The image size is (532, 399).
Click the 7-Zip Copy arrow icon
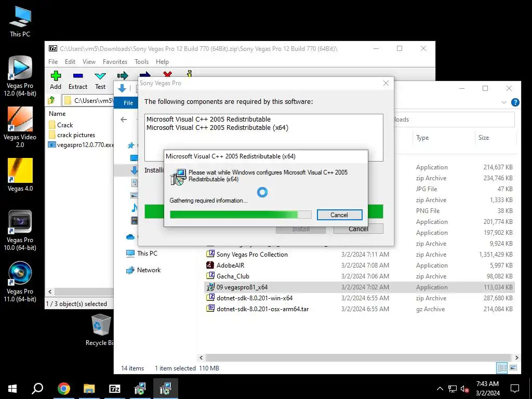pyautogui.click(x=123, y=75)
